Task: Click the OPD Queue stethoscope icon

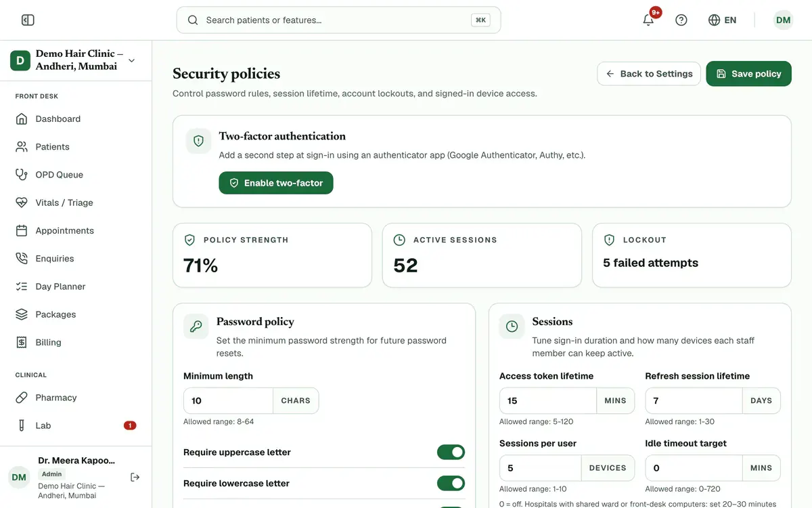Action: [x=22, y=175]
